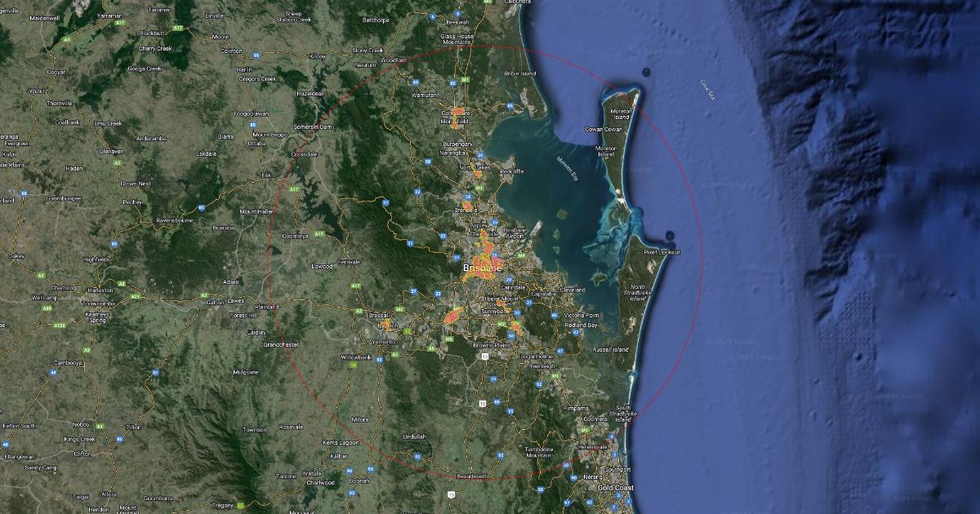Viewport: 980px width, 514px height.
Task: Select the Wamuran label
Action: [424, 95]
